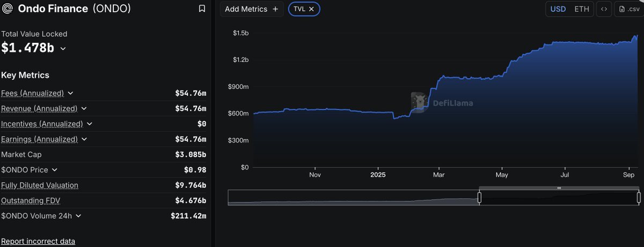Click the Ondo Finance (ONDO) title

(x=74, y=9)
